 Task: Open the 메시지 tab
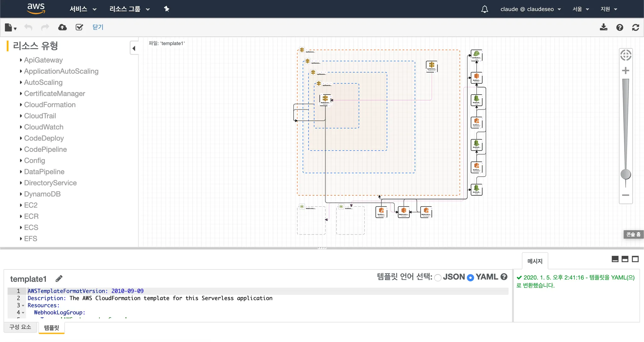(x=535, y=261)
